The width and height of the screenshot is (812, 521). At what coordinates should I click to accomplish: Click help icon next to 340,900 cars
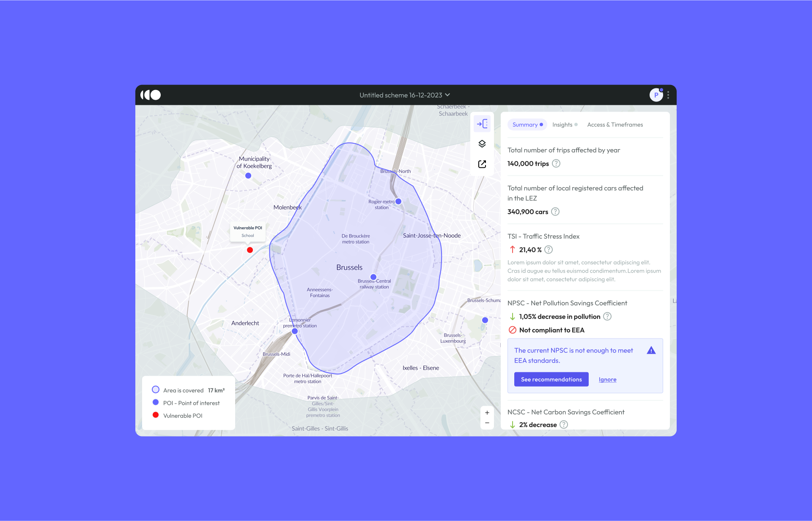click(555, 212)
